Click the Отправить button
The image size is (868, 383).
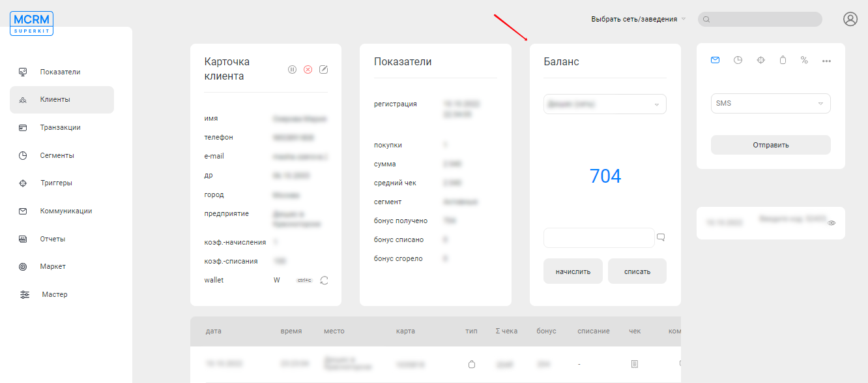[770, 145]
